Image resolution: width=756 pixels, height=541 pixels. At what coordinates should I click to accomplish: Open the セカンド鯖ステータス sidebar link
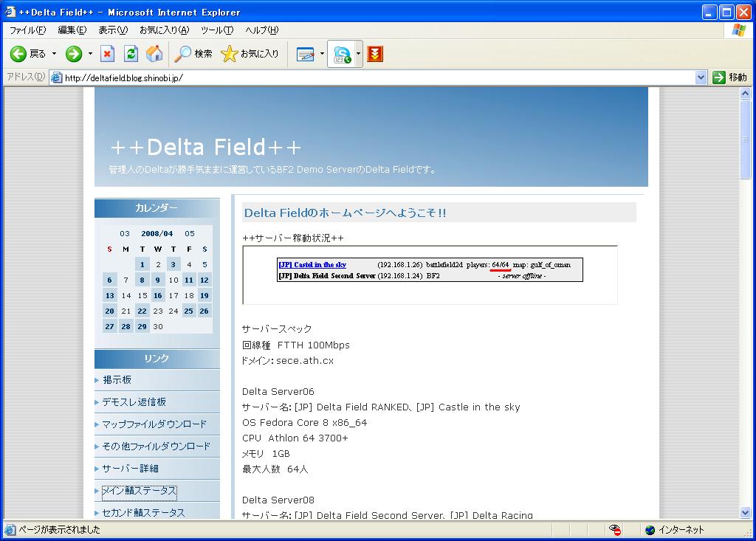[x=144, y=512]
